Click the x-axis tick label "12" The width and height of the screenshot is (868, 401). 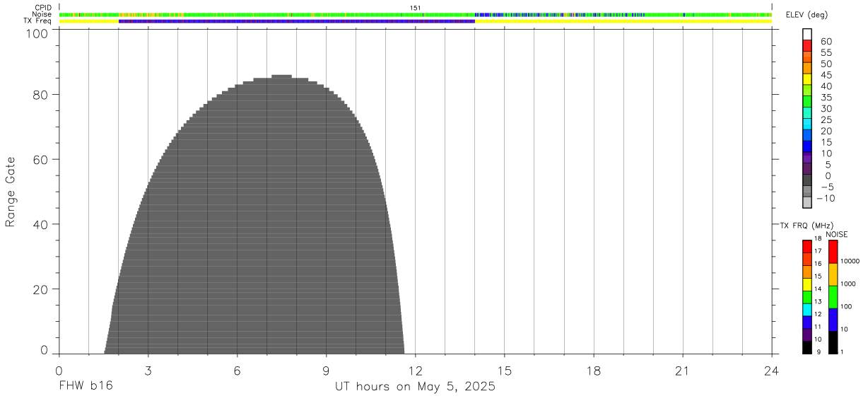click(416, 370)
